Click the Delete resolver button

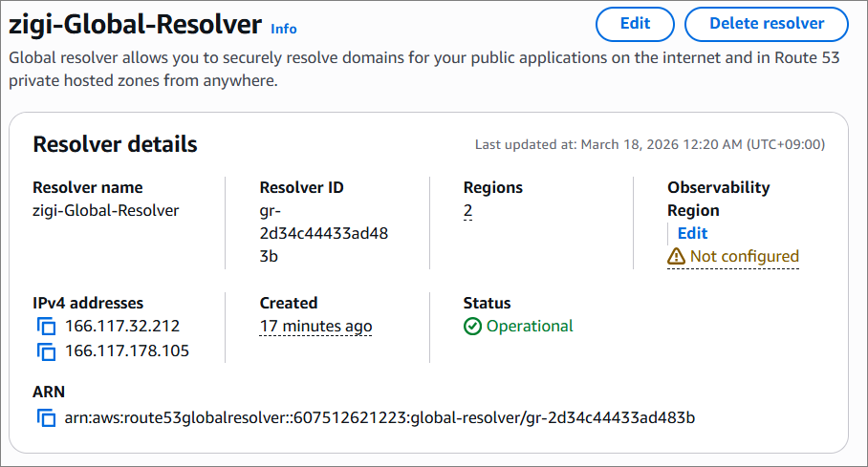767,24
